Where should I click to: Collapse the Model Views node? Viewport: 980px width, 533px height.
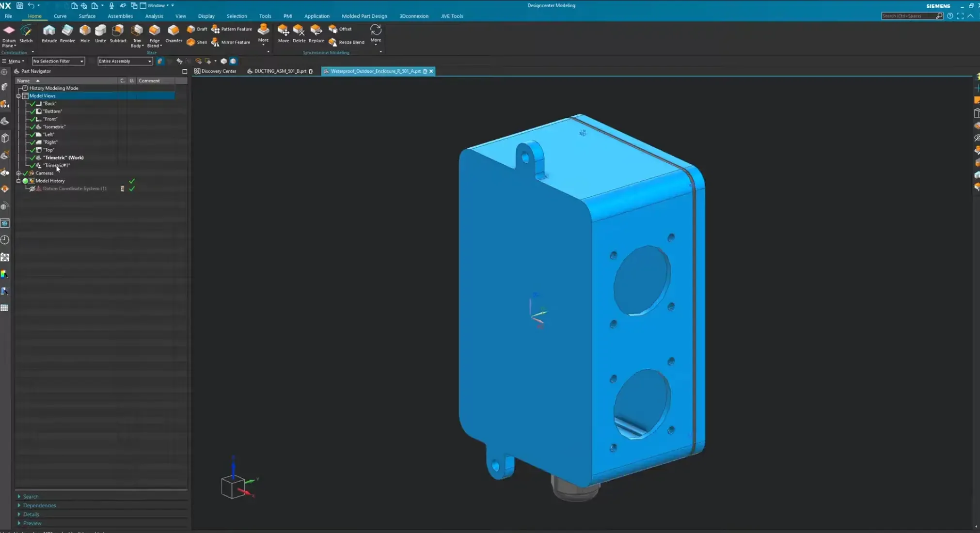(x=19, y=96)
